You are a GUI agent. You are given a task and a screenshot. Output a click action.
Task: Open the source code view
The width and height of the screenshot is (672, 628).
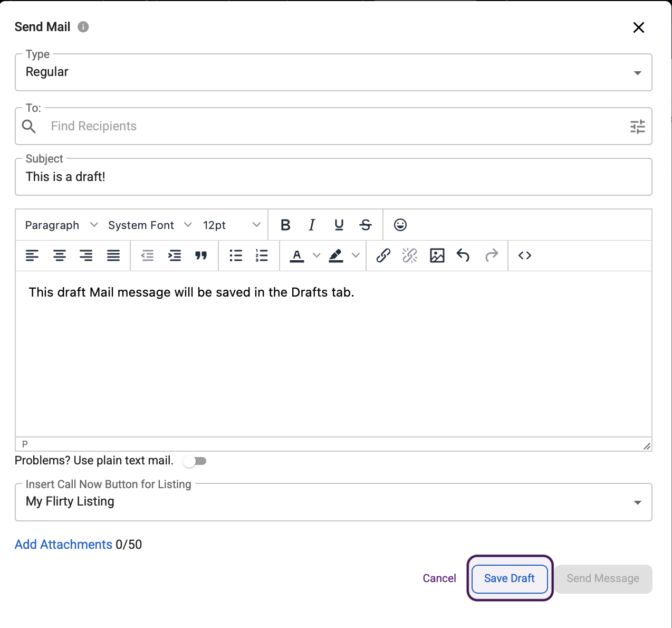pos(525,256)
